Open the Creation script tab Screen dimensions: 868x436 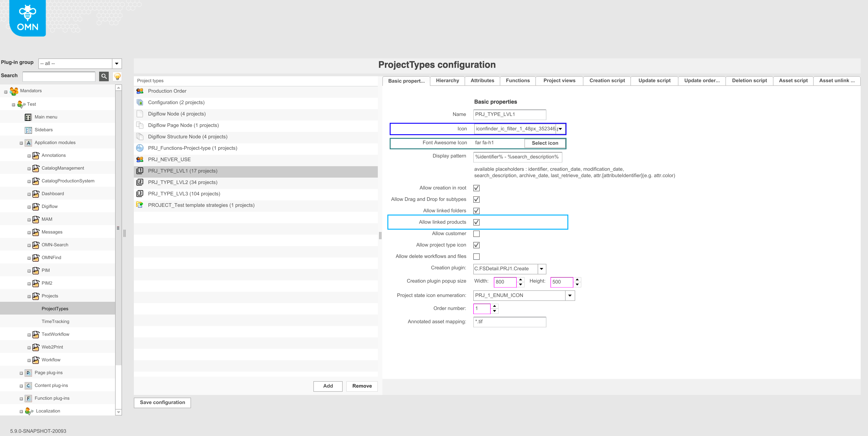click(607, 81)
